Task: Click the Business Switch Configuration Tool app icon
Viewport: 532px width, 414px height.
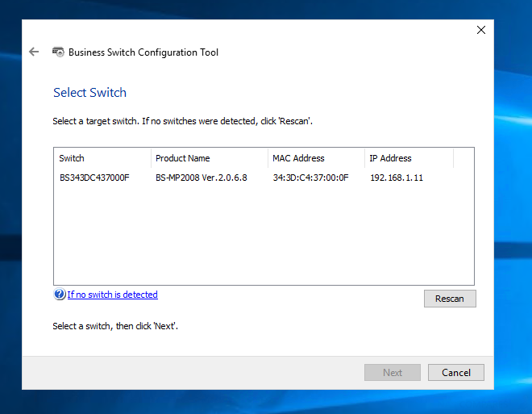Action: tap(58, 52)
